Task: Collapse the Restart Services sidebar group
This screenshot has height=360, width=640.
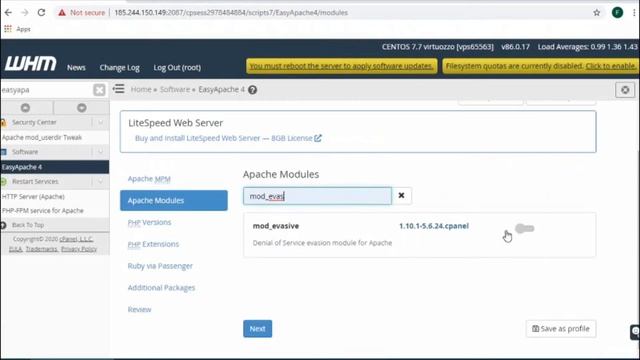Action: pos(100,181)
